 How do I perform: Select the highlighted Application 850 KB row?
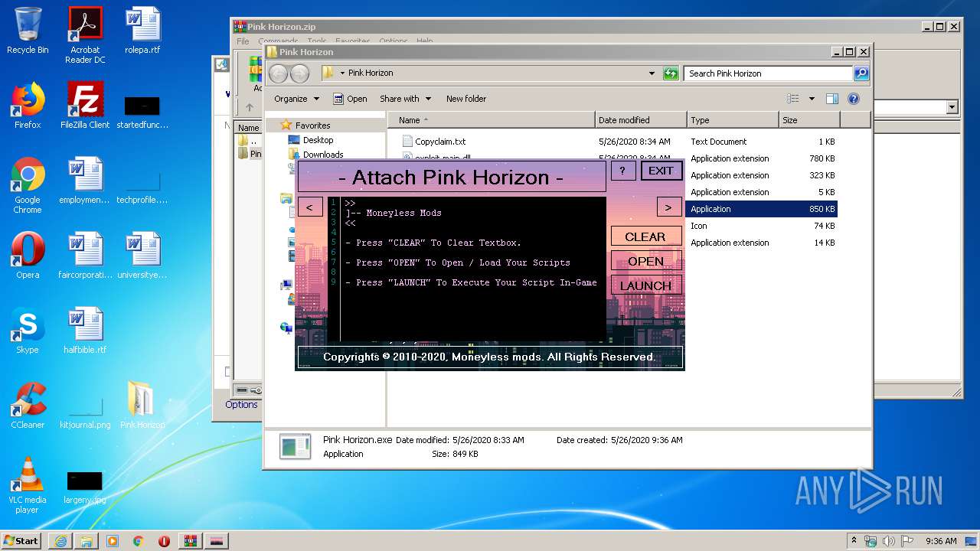pos(763,209)
